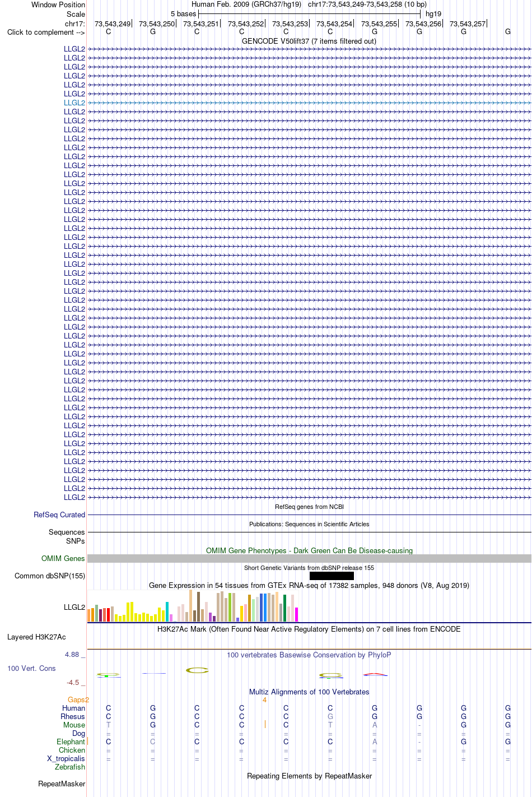Click the Sequences SNPs track label

point(67,536)
